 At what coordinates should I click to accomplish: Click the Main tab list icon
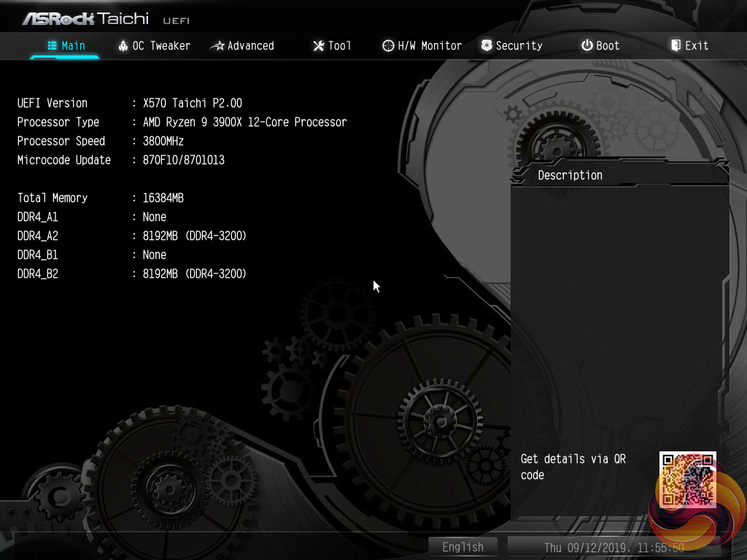coord(52,46)
